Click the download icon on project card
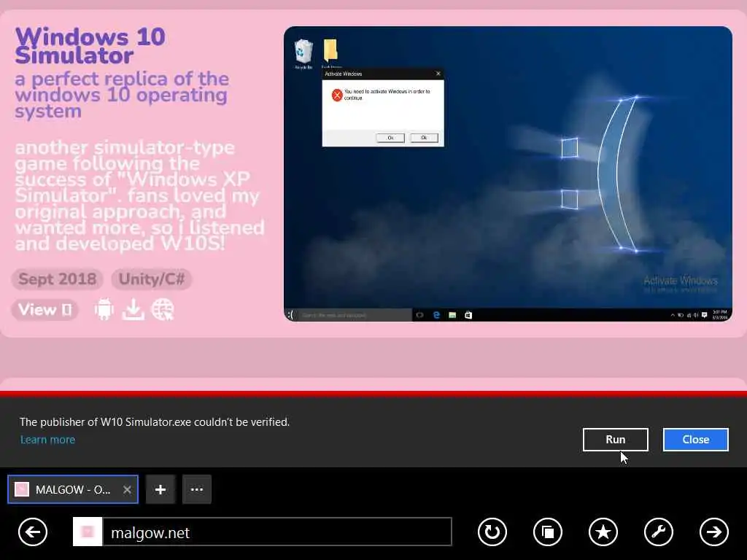 pyautogui.click(x=133, y=309)
